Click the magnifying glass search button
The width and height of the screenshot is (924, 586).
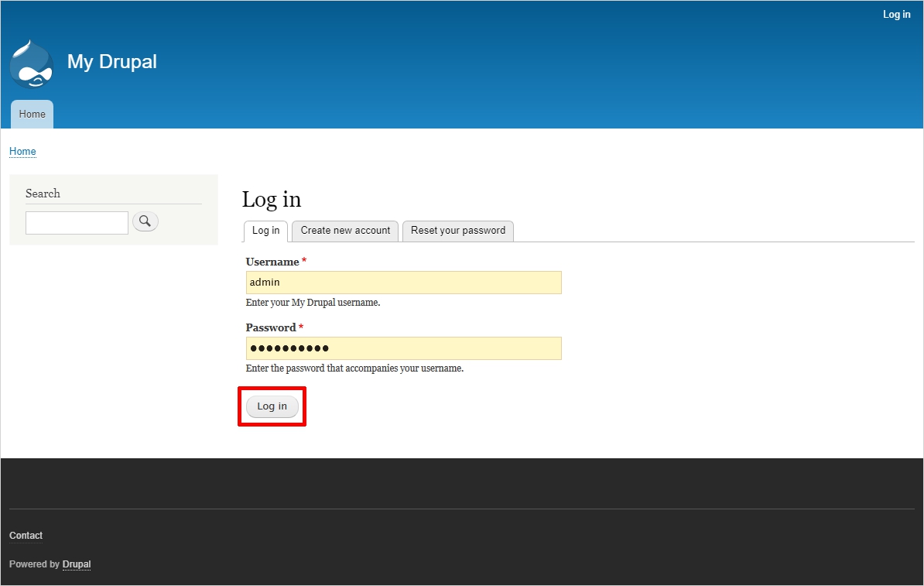(x=145, y=221)
